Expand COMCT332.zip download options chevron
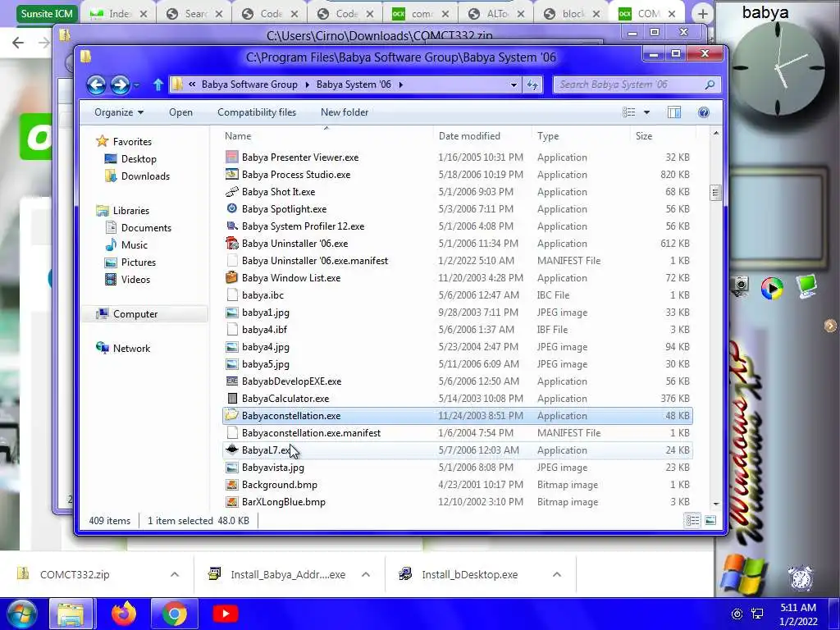Screen dimensions: 840x630 coord(175,574)
